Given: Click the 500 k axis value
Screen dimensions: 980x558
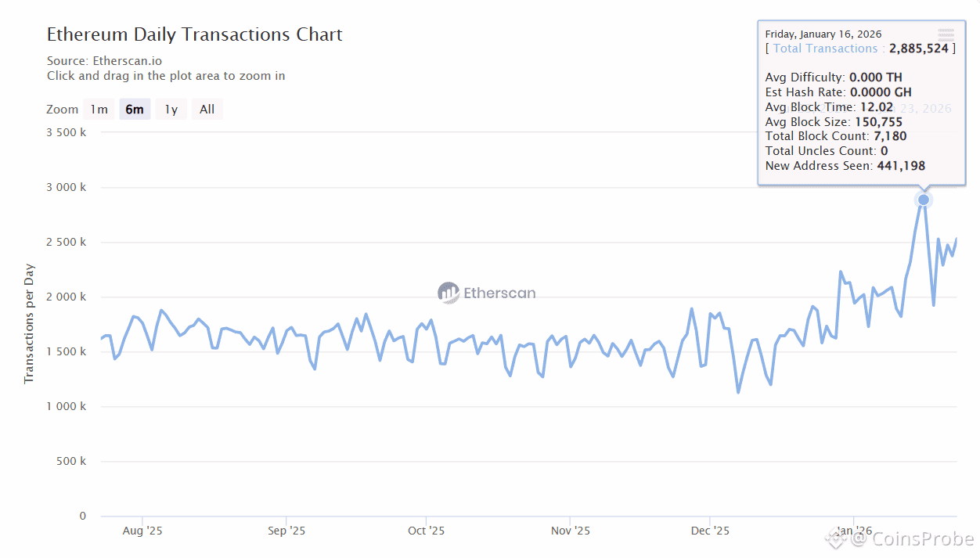Looking at the screenshot, I should pyautogui.click(x=71, y=462).
